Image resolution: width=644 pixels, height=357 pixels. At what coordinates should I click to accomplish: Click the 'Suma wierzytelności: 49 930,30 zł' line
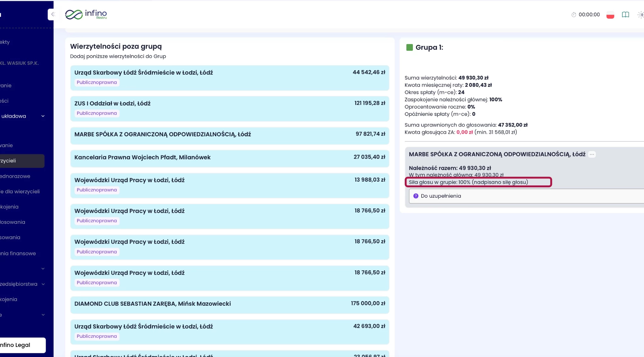(x=447, y=78)
